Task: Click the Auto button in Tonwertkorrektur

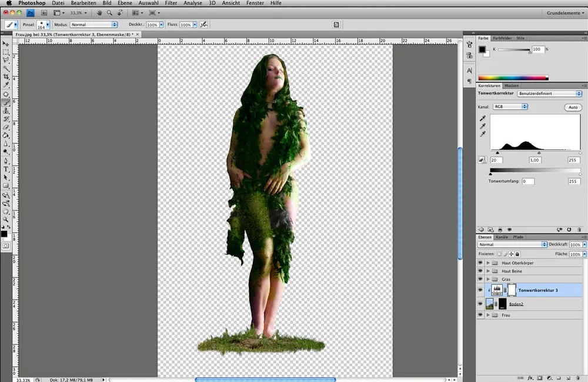Action: (x=573, y=107)
